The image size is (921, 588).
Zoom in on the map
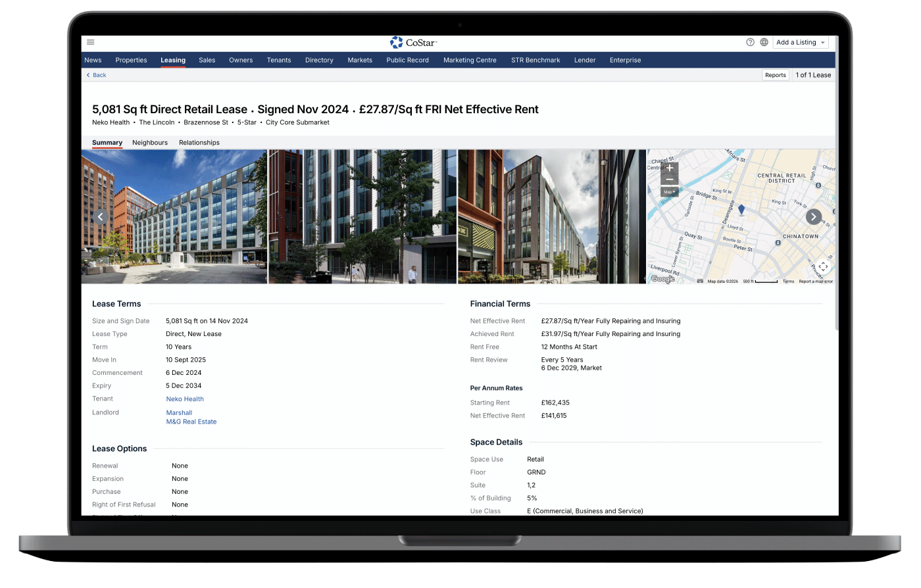click(x=669, y=168)
